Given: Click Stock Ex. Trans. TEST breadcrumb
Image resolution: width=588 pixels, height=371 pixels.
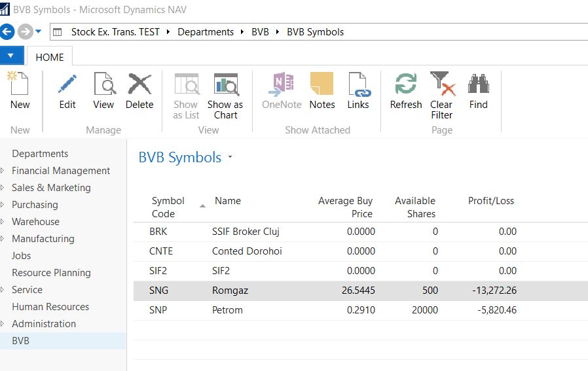Looking at the screenshot, I should pyautogui.click(x=115, y=32).
